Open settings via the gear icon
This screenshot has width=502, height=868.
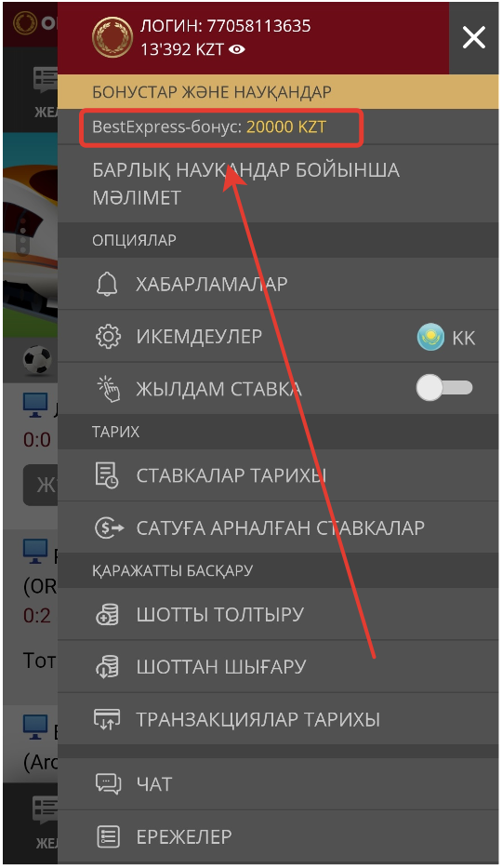tap(108, 337)
